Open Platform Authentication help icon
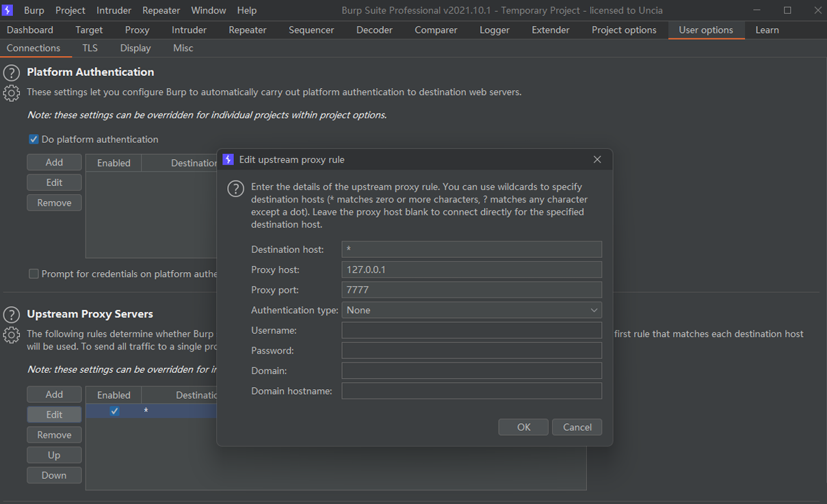The image size is (827, 504). pyautogui.click(x=11, y=73)
